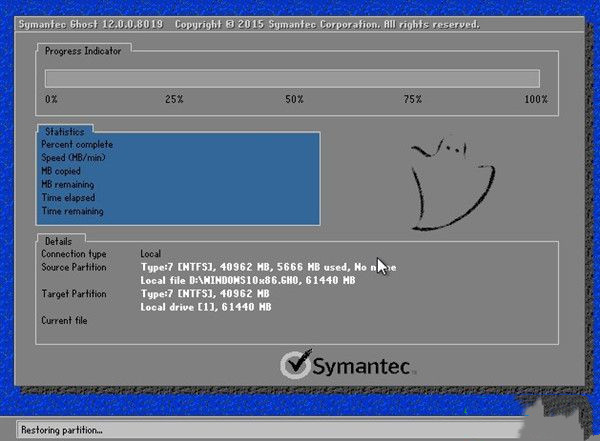Click the Symantec Ghost 12.0.0.8019 title text
Viewport: 600px width, 441px height.
[x=91, y=24]
